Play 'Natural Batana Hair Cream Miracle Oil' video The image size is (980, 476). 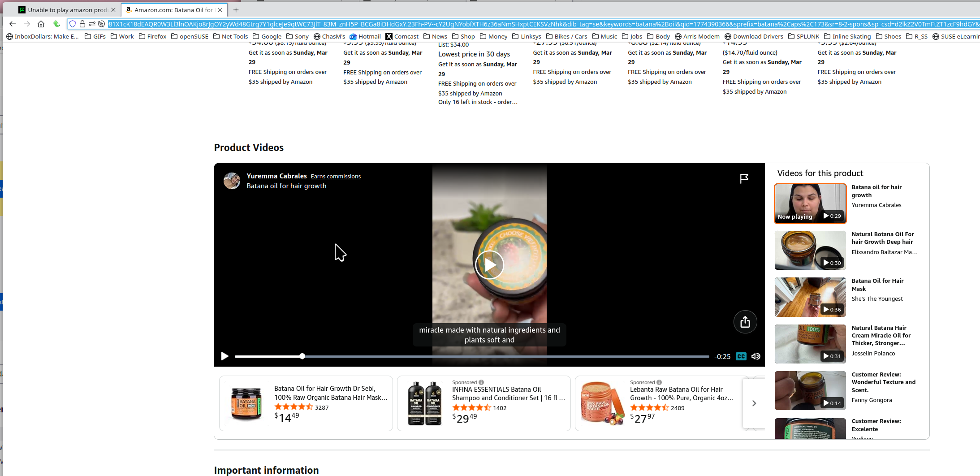point(810,344)
